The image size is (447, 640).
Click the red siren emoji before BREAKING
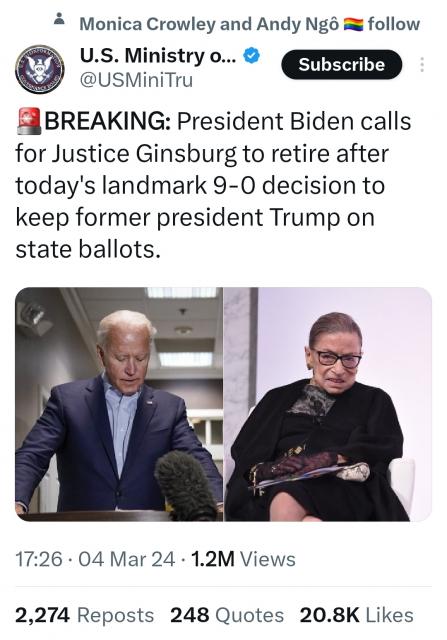pos(29,121)
